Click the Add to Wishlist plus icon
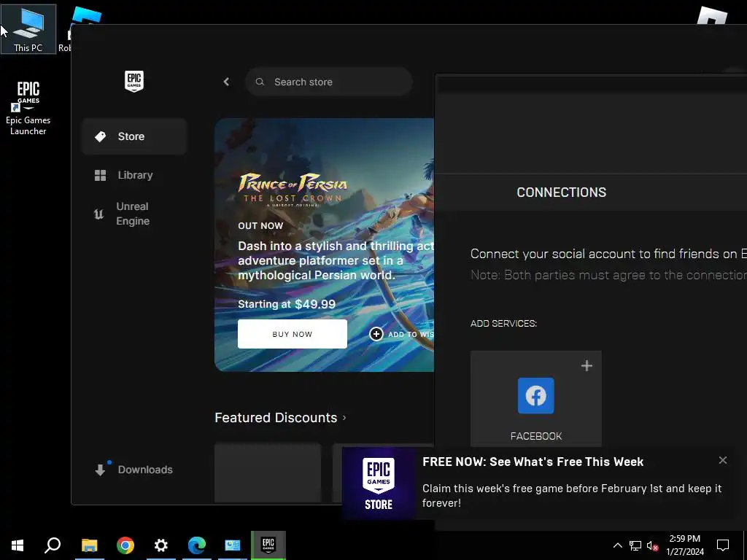747x560 pixels. point(376,334)
